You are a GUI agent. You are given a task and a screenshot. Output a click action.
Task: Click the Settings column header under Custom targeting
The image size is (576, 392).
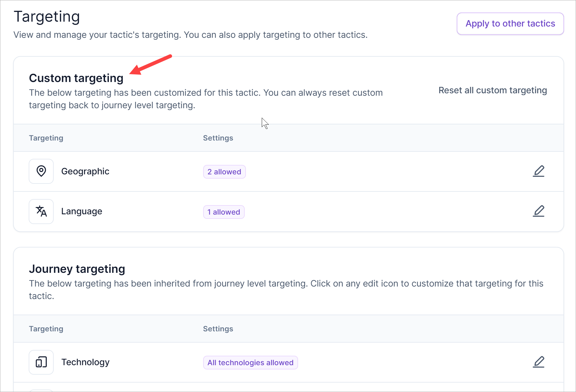tap(218, 138)
